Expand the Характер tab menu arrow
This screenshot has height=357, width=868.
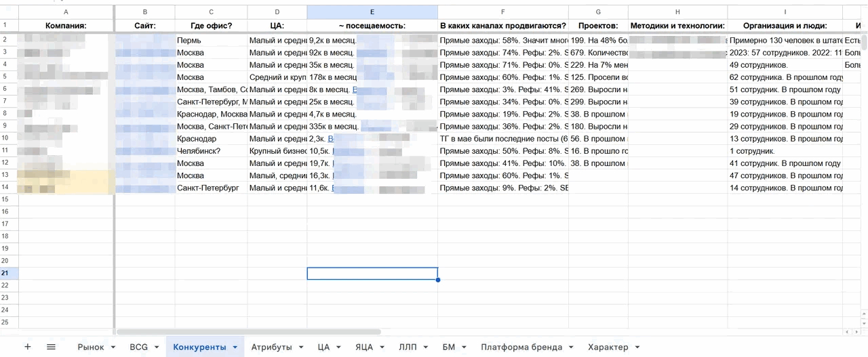[638, 348]
